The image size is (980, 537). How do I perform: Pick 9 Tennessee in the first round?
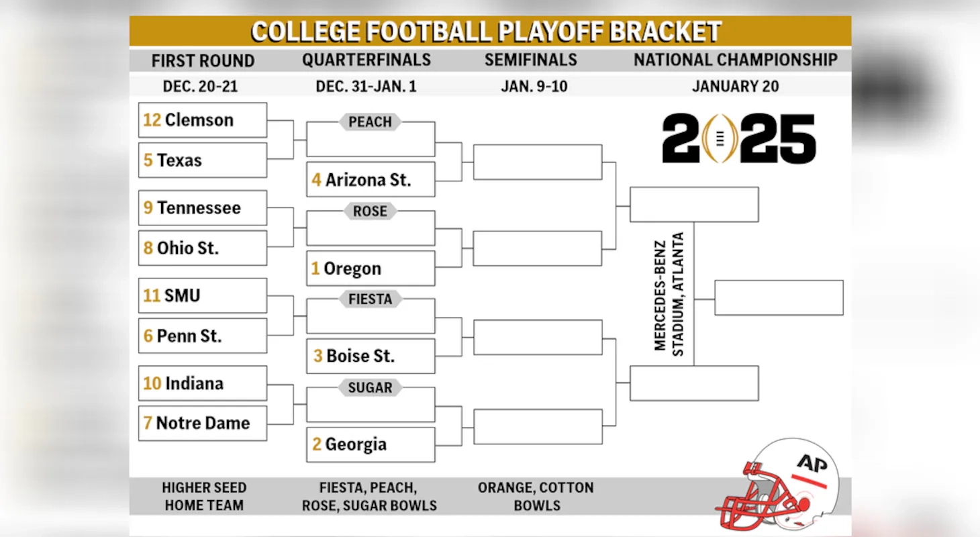(x=203, y=208)
